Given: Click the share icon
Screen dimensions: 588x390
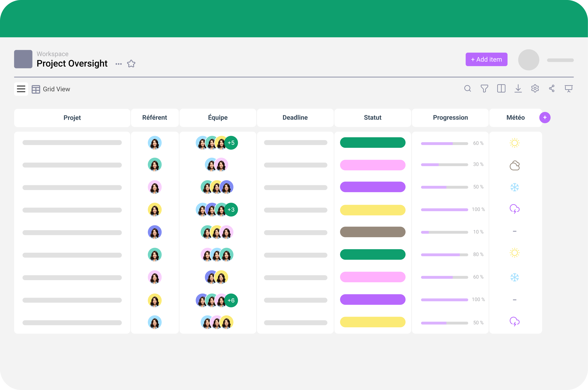Looking at the screenshot, I should coord(552,89).
